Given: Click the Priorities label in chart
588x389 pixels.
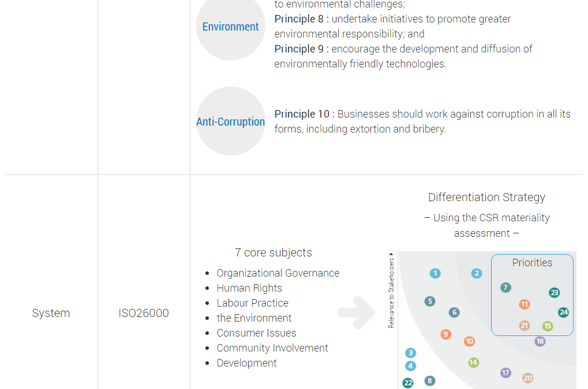Looking at the screenshot, I should (532, 263).
